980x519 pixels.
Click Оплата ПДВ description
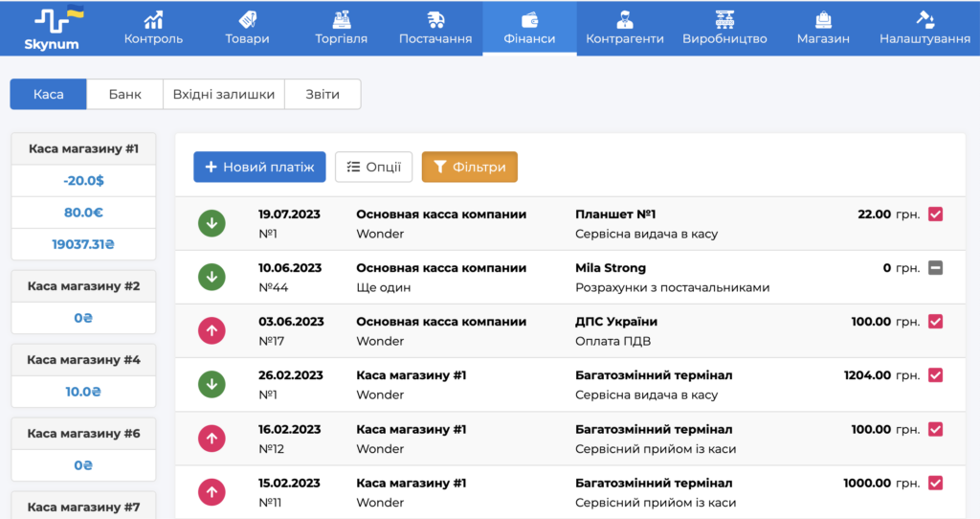point(613,342)
